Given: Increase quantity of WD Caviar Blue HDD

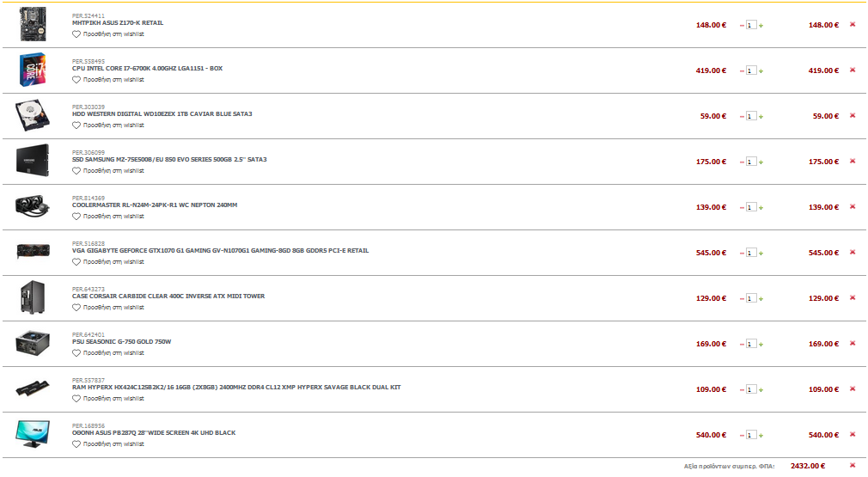Looking at the screenshot, I should coord(761,116).
